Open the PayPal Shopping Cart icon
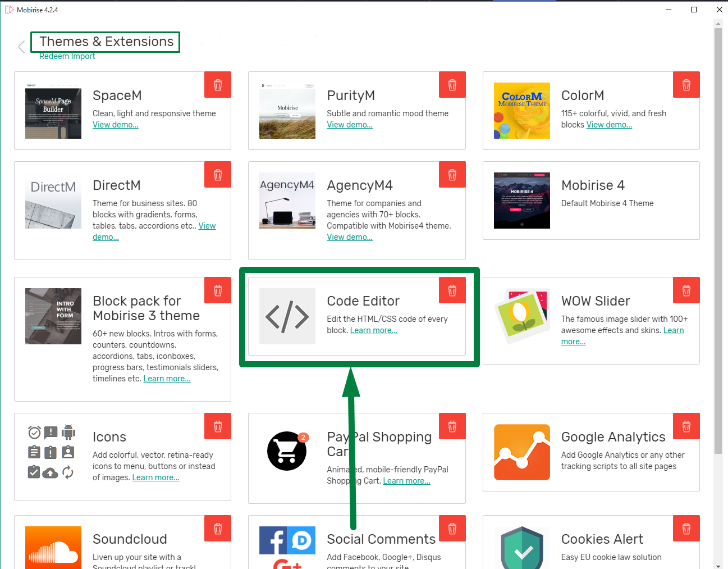728x569 pixels. pyautogui.click(x=287, y=451)
